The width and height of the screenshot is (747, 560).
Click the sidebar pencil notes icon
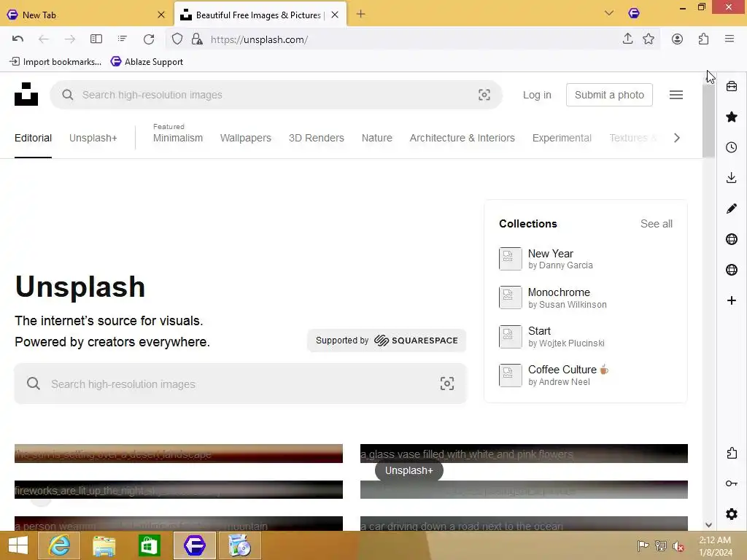pyautogui.click(x=732, y=209)
